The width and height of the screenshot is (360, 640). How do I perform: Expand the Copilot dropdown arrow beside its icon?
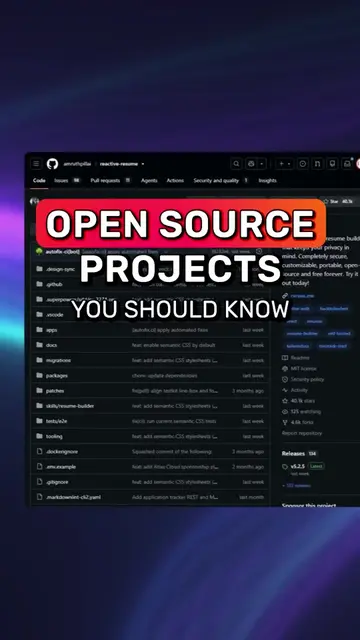[x=262, y=164]
